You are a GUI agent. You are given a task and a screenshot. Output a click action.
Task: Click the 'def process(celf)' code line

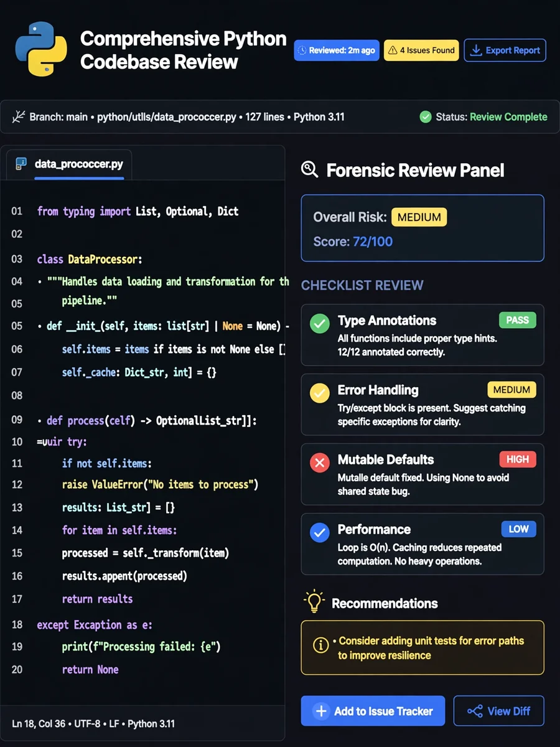147,421
